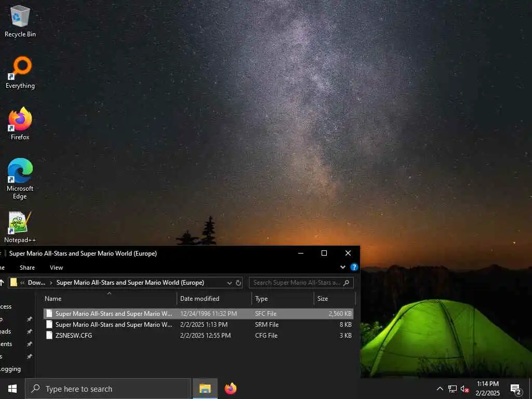Select the ZSNESW.CFG file
532x399 pixels.
pyautogui.click(x=74, y=335)
